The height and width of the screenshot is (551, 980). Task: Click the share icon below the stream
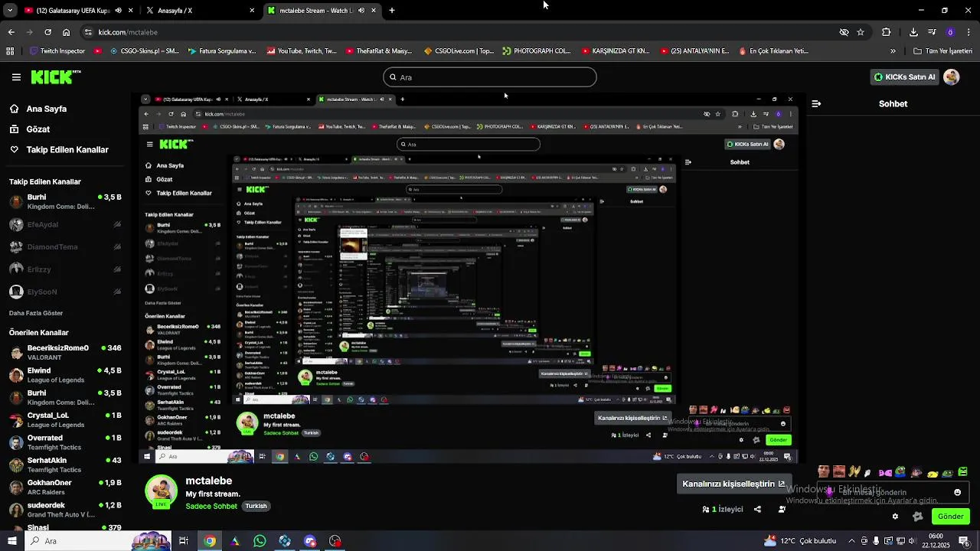tap(757, 509)
